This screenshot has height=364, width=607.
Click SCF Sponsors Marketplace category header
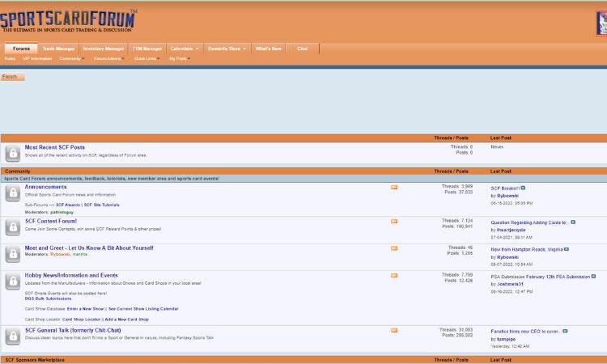(35, 360)
